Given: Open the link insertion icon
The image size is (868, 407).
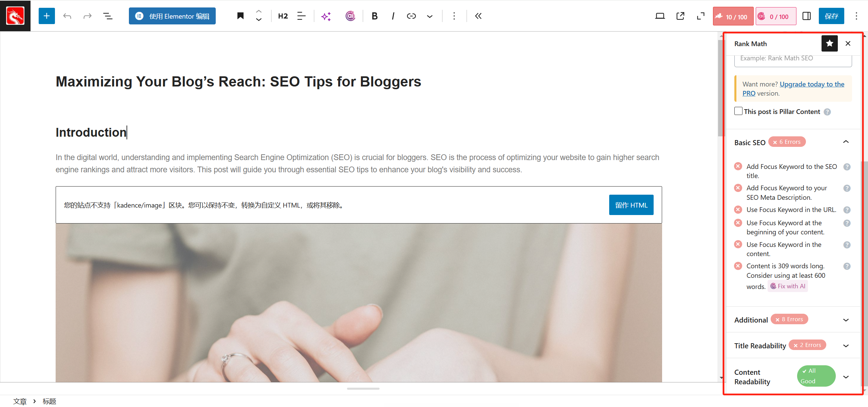Looking at the screenshot, I should pos(411,16).
